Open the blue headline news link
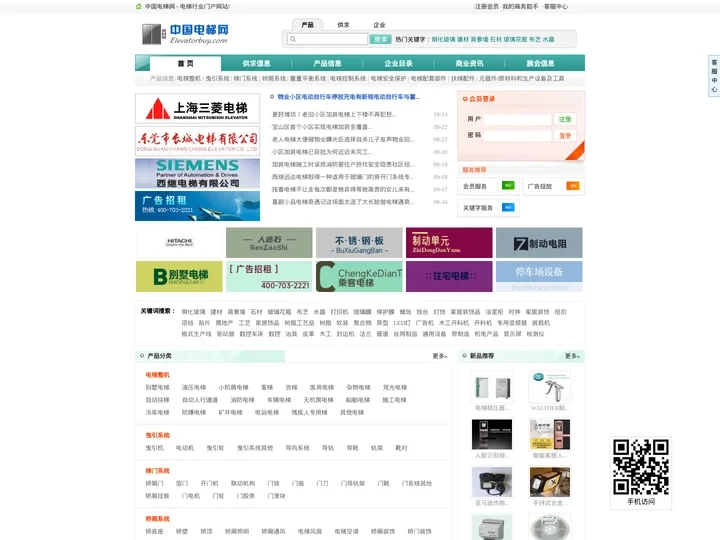This screenshot has width=720, height=540. (349, 97)
